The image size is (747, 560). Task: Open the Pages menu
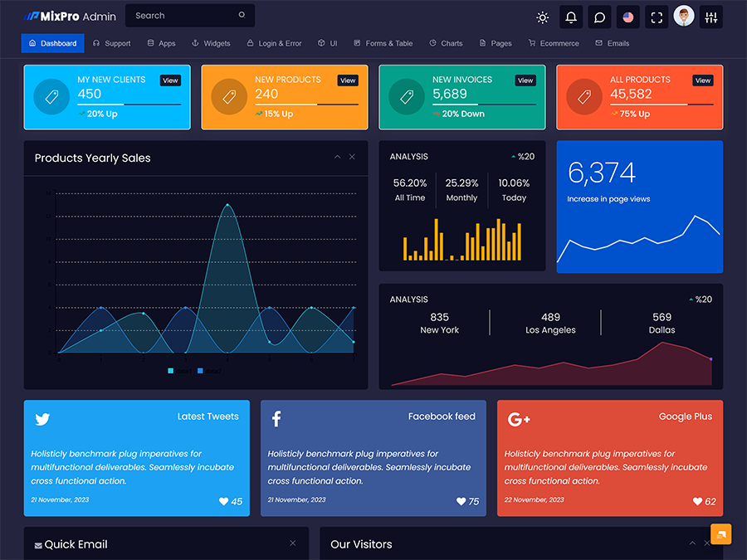point(496,43)
